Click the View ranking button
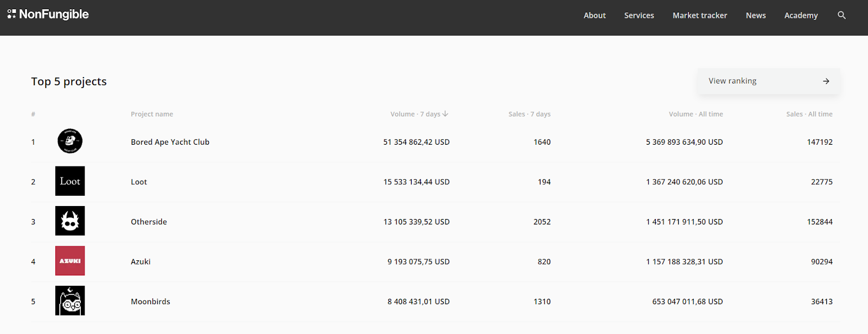The height and width of the screenshot is (334, 868). point(769,81)
